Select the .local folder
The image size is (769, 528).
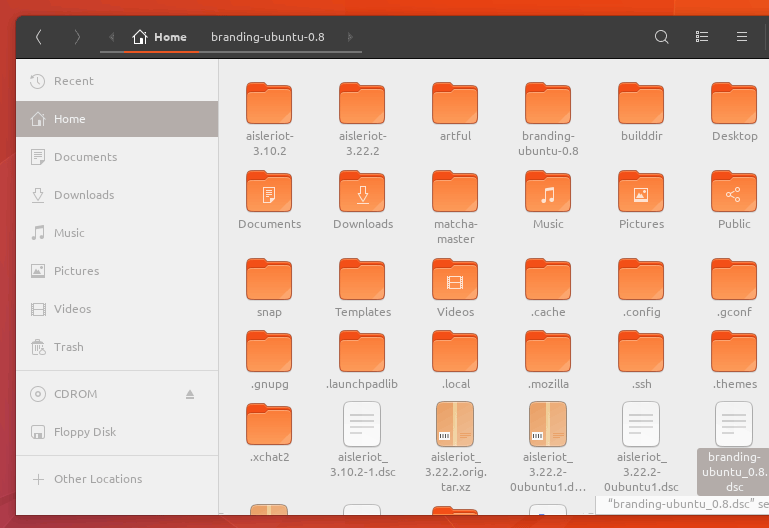point(455,360)
